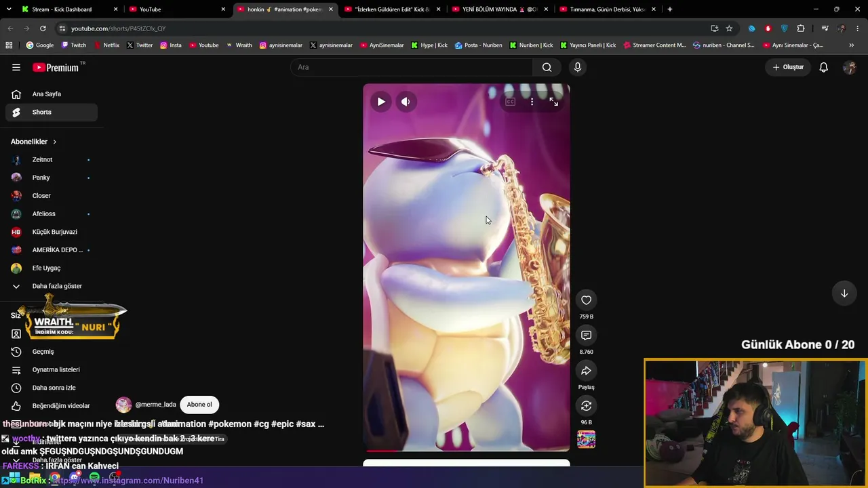
Task: Show hidden bookmarks with overflow chevron
Action: point(852,45)
